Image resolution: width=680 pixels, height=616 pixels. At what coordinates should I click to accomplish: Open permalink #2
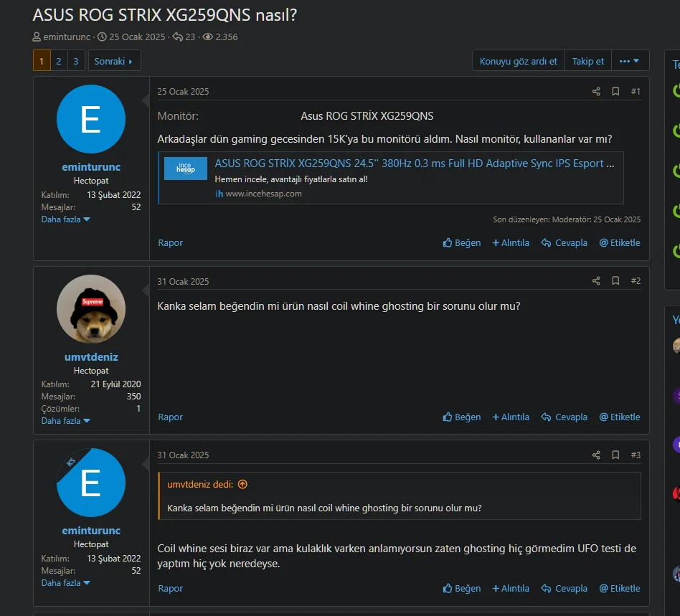tap(636, 281)
